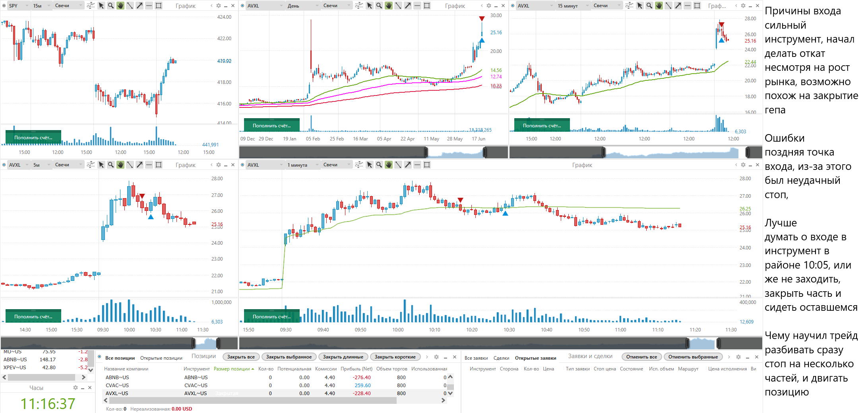This screenshot has width=868, height=413.
Task: Pick trend line tool on AVXL 1 минута chart
Action: [x=398, y=165]
